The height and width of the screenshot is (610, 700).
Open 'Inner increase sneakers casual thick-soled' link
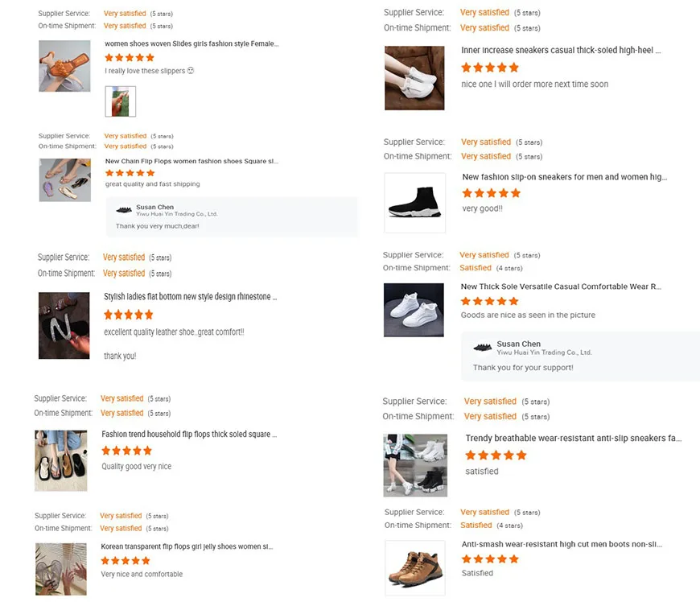click(x=561, y=50)
